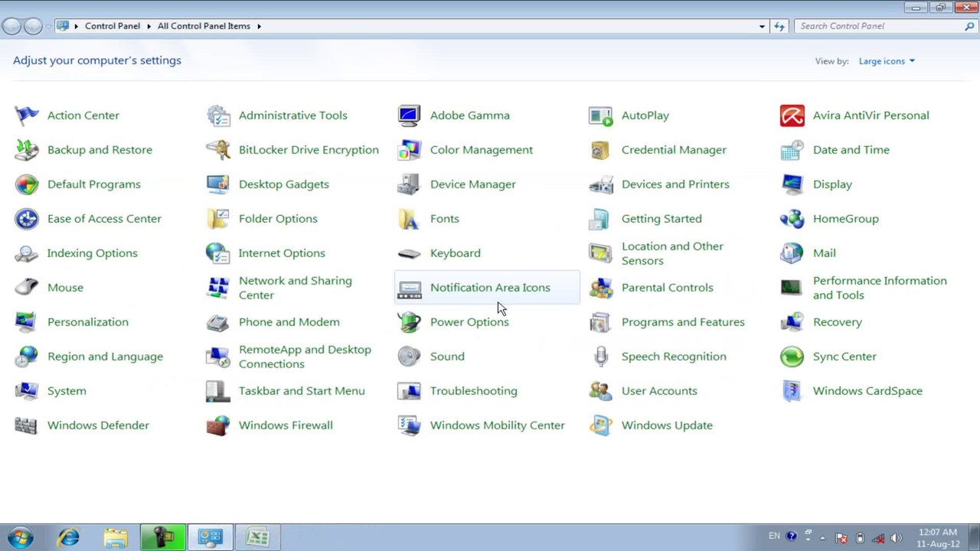Click the Backup and Restore icon
This screenshot has width=980, height=551.
coord(27,150)
